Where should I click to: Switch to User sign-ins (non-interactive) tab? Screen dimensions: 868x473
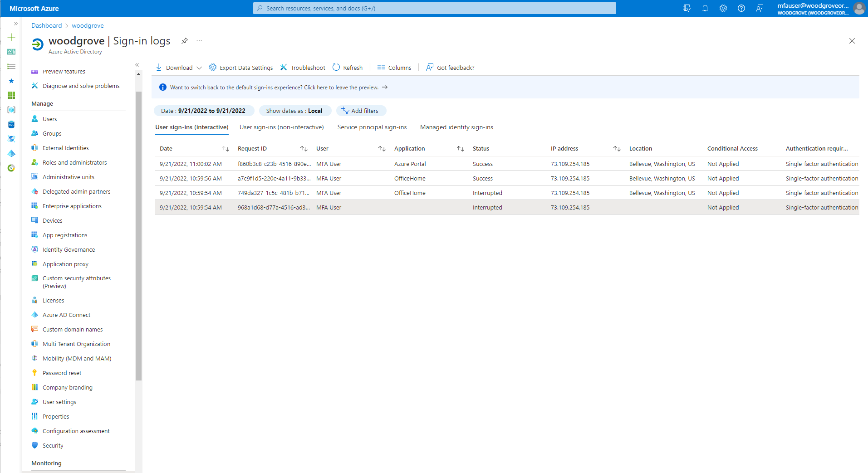tap(282, 127)
